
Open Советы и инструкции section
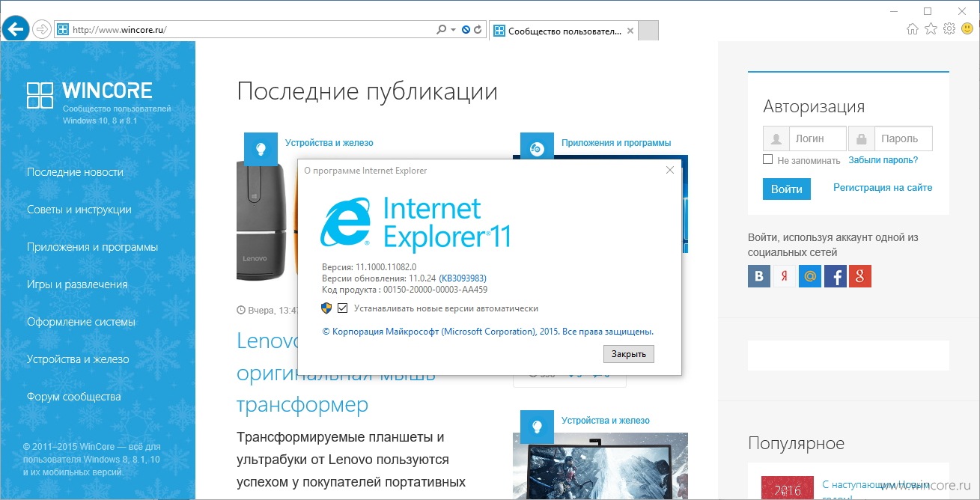click(79, 210)
